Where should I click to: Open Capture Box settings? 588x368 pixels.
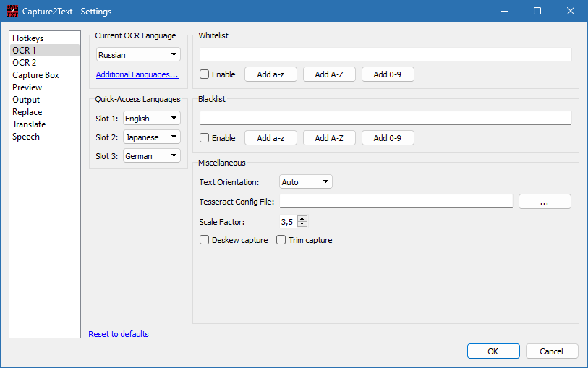point(45,75)
